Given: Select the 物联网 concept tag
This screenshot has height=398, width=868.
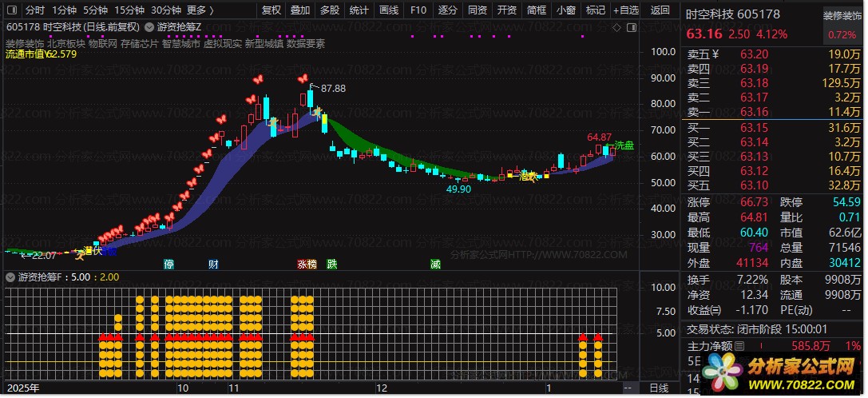Looking at the screenshot, I should point(103,43).
